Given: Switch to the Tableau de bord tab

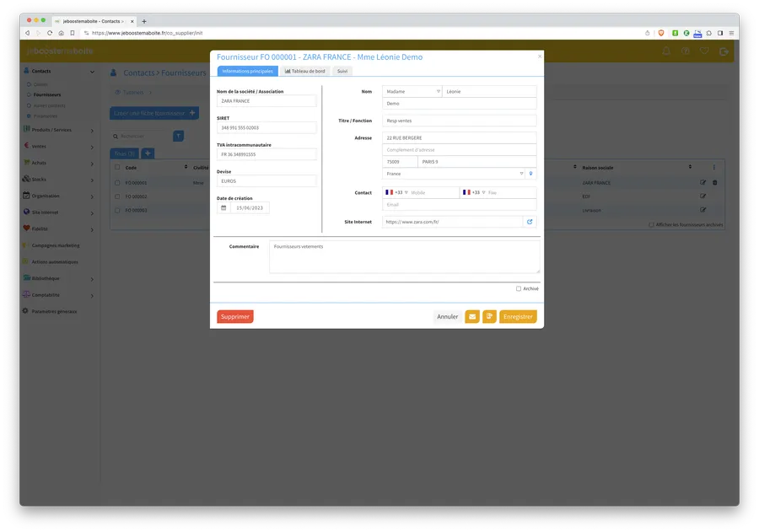Looking at the screenshot, I should pyautogui.click(x=305, y=71).
